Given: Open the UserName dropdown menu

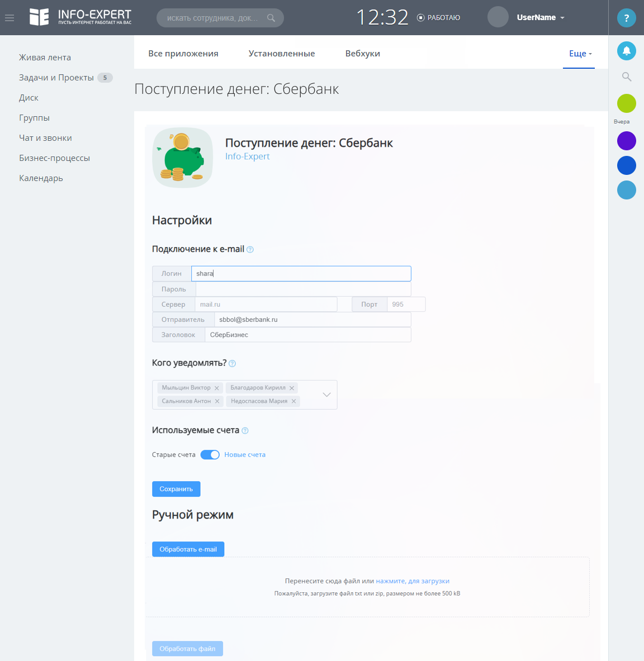Looking at the screenshot, I should 541,17.
